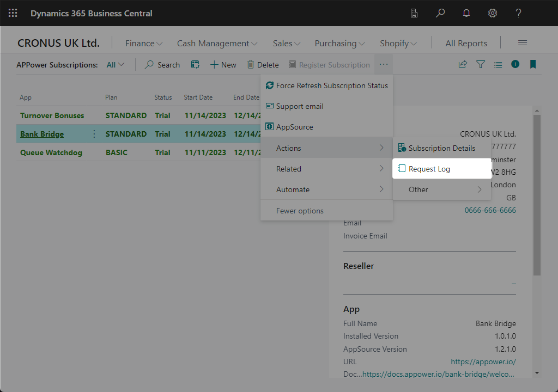
Task: Open the Turnover Bonuses subscription row
Action: coord(52,115)
